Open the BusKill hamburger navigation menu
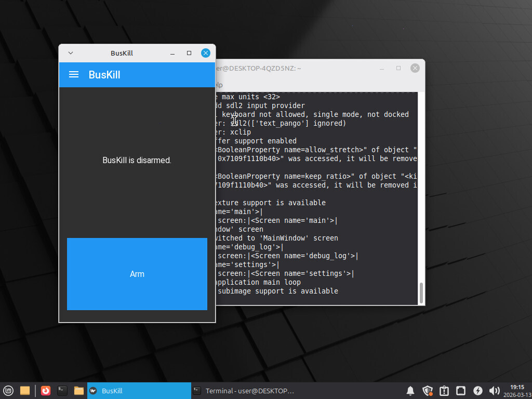Screen dimensions: 532x399 [74, 75]
